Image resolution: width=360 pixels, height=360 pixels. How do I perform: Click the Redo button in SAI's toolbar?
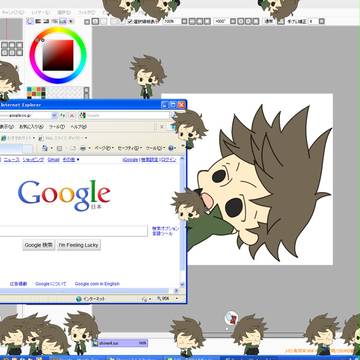[104, 21]
